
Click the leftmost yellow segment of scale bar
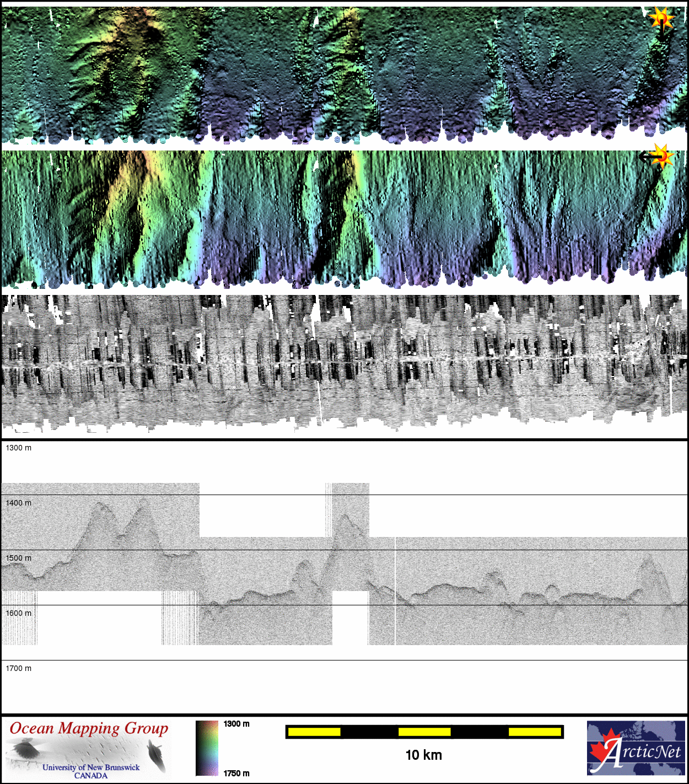(x=314, y=732)
